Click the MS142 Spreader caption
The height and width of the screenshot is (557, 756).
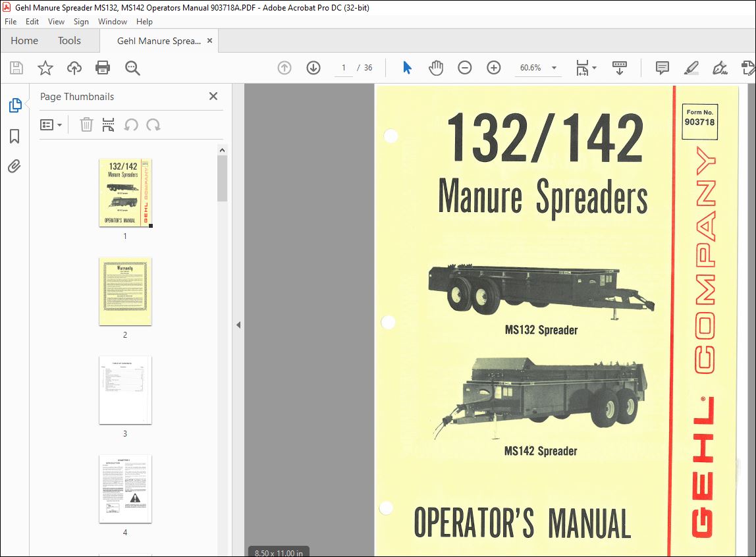(x=541, y=451)
